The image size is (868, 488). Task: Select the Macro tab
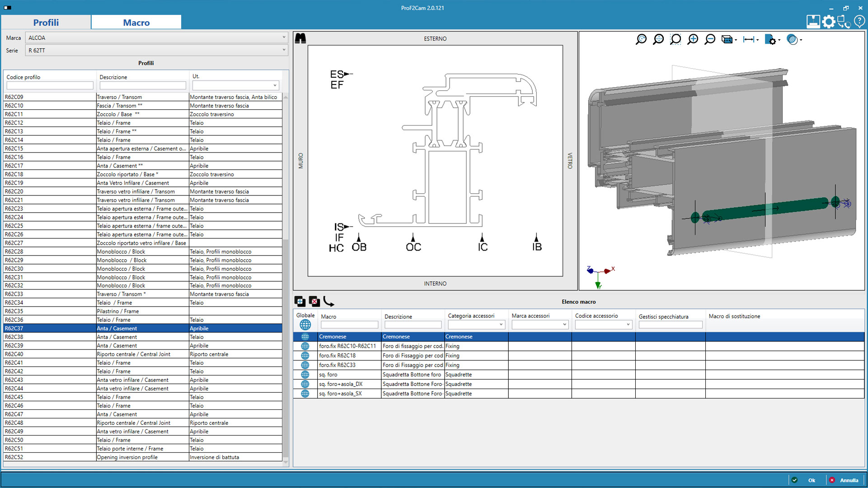136,22
